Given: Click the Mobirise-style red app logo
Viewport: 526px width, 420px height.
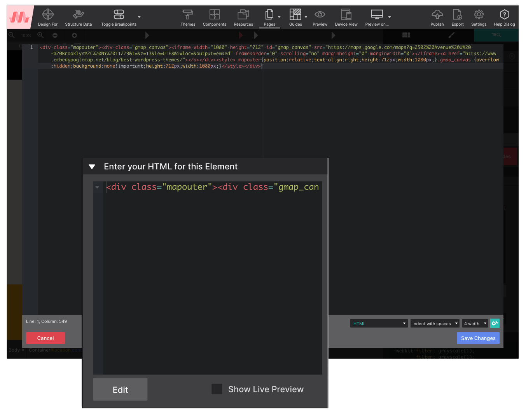Looking at the screenshot, I should 20,17.
